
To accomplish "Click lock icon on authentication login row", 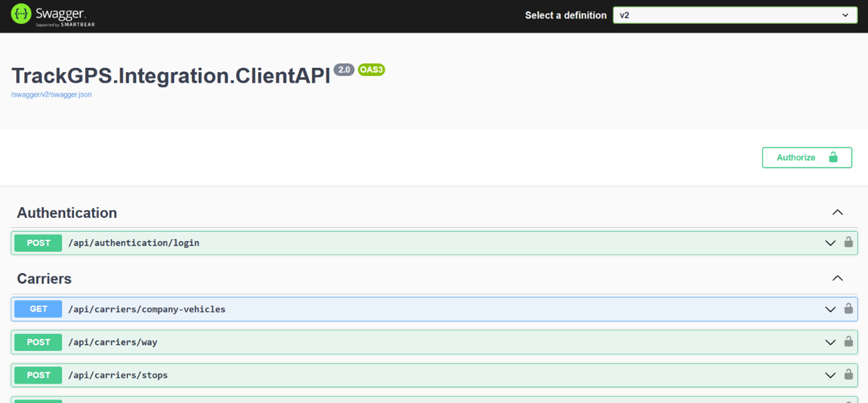I will pyautogui.click(x=849, y=242).
